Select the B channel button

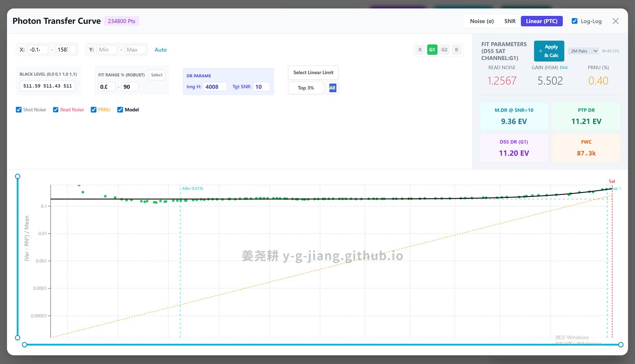point(456,50)
